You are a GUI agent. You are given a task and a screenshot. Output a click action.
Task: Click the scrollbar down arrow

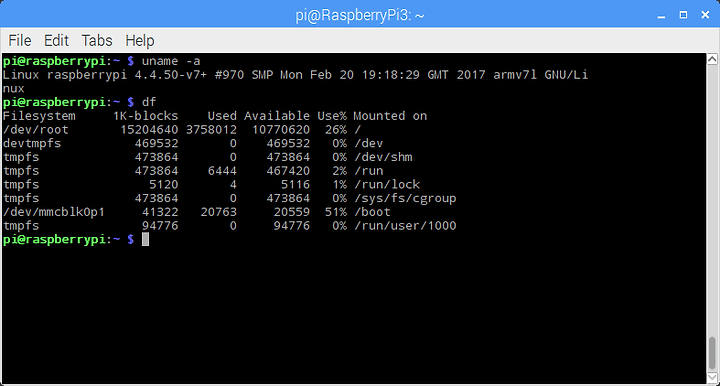[712, 377]
